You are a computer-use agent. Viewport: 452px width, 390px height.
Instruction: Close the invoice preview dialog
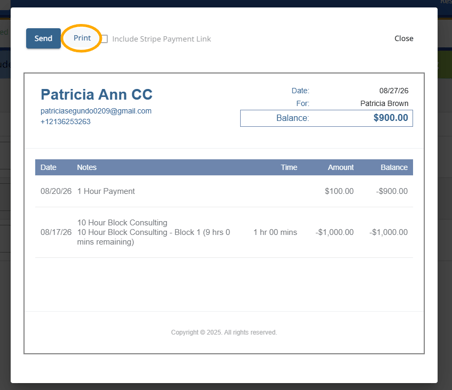tap(404, 38)
